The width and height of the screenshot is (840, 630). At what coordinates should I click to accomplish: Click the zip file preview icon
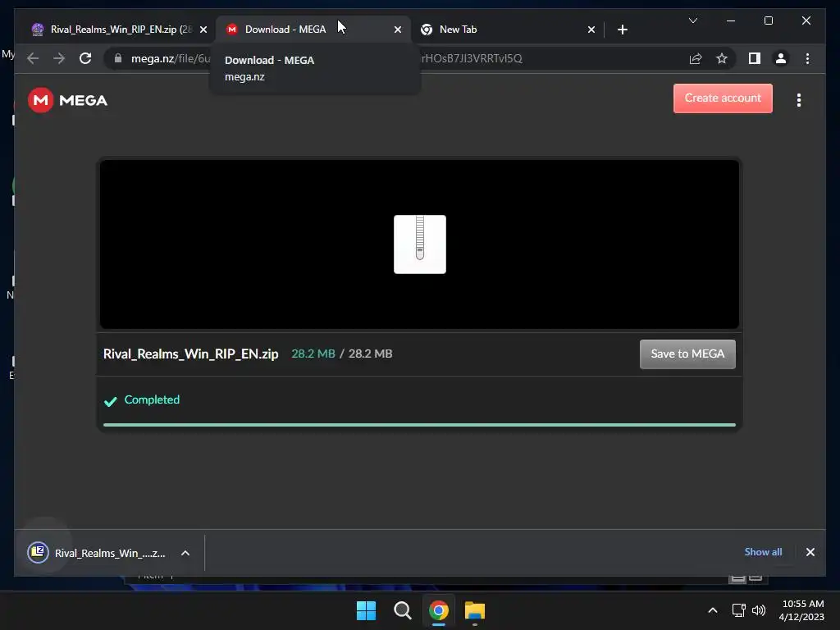(419, 244)
